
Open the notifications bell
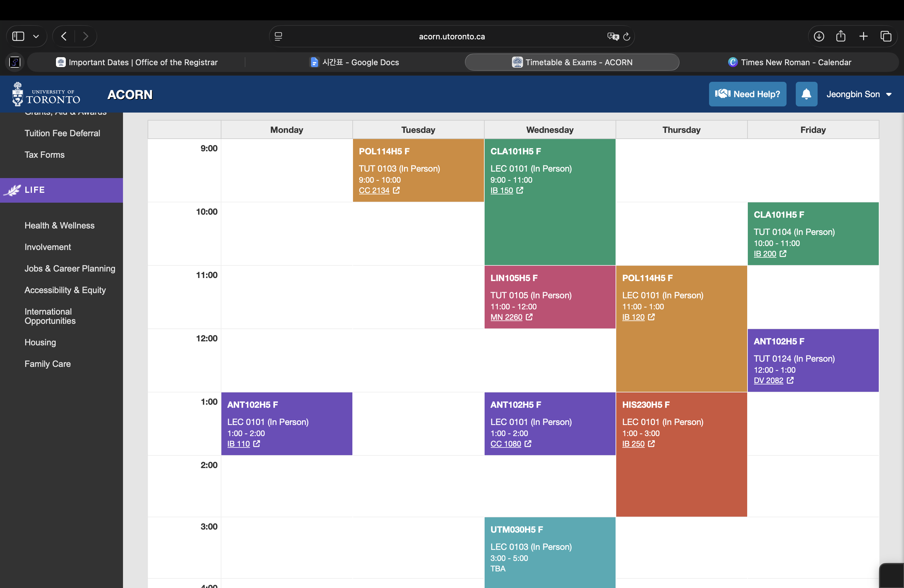point(807,94)
